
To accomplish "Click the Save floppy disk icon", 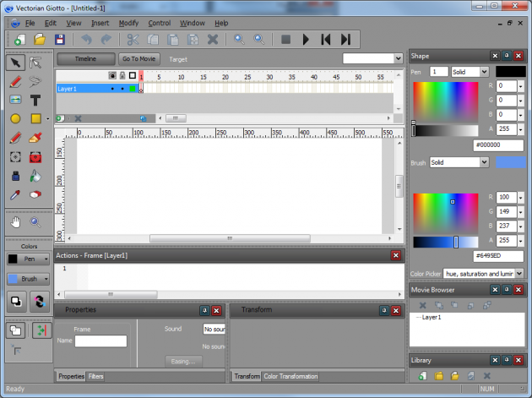I will tap(60, 39).
